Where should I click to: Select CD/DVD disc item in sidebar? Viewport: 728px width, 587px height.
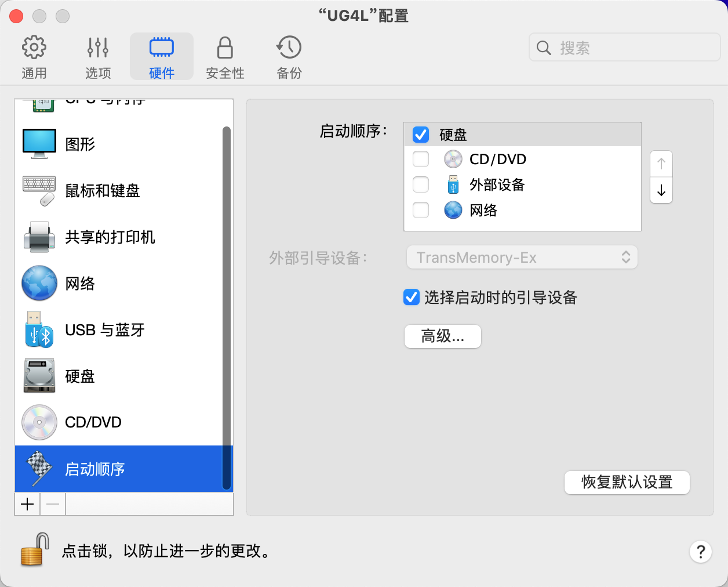39,422
